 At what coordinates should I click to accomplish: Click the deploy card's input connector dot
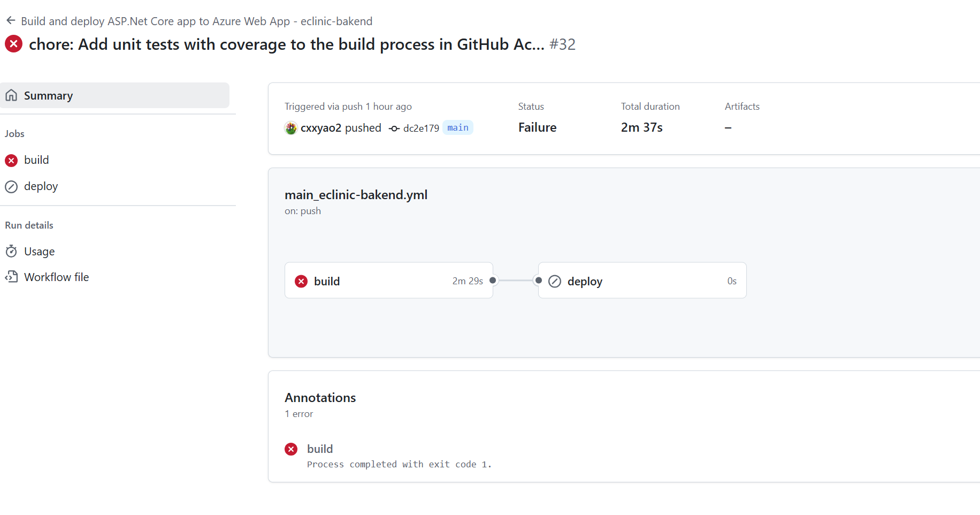(x=539, y=280)
